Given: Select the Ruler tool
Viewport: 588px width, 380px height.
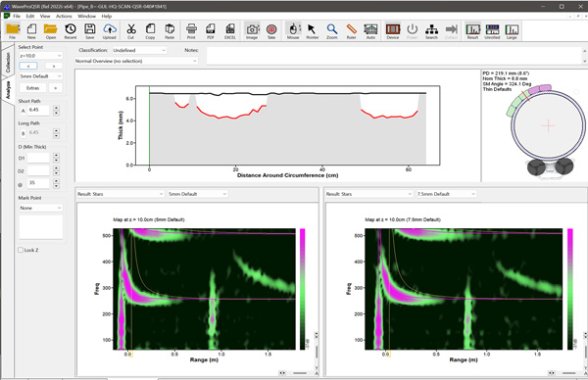Looking at the screenshot, I should pyautogui.click(x=352, y=30).
